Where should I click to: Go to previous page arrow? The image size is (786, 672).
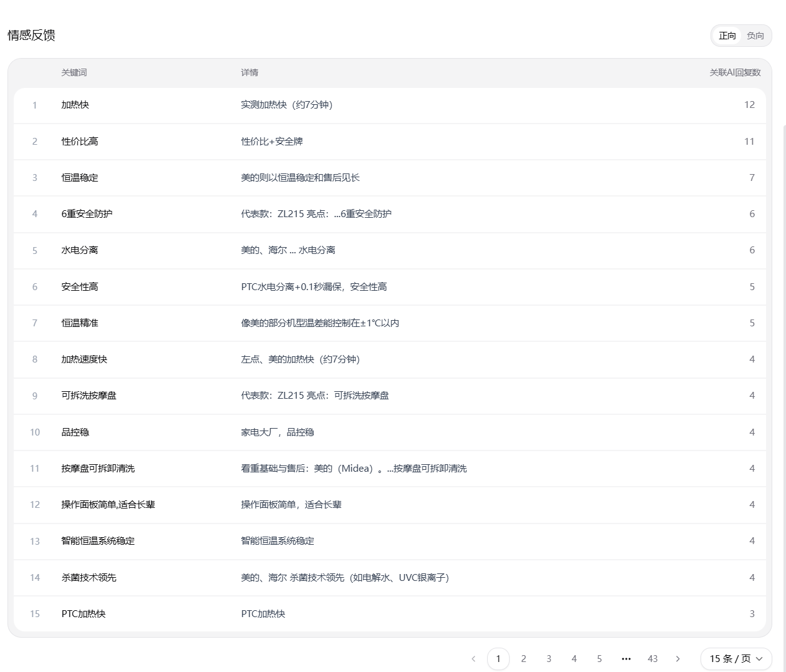pos(473,659)
